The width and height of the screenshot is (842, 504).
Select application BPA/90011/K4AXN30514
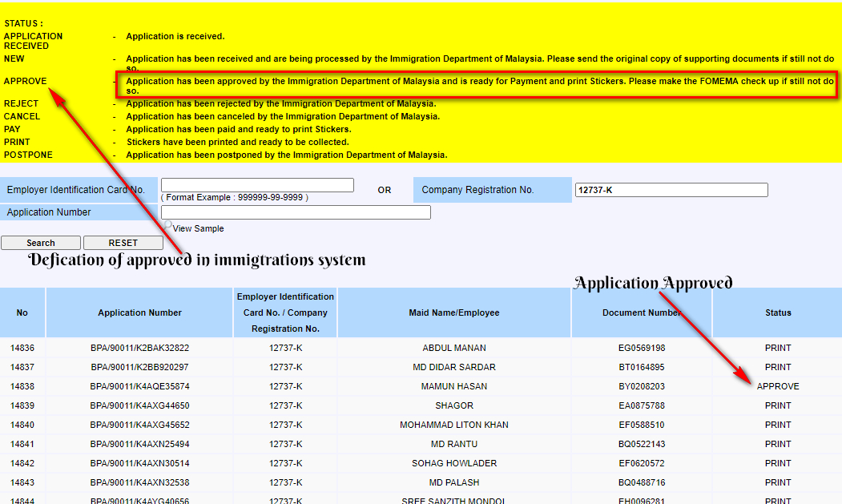[139, 463]
